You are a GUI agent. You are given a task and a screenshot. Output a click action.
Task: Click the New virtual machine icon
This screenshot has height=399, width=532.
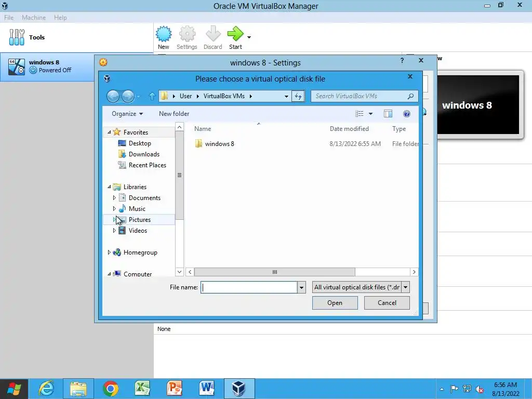(164, 34)
